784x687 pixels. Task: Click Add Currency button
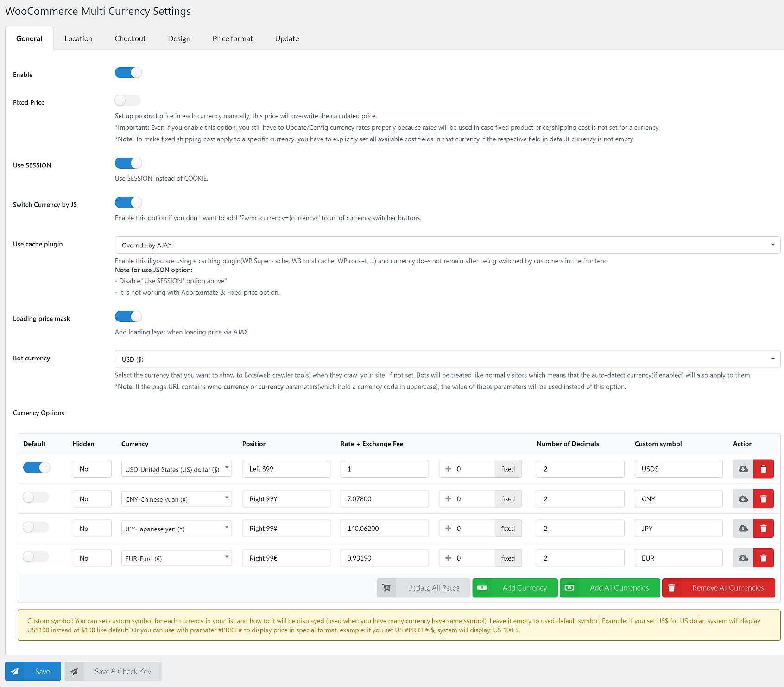click(515, 588)
